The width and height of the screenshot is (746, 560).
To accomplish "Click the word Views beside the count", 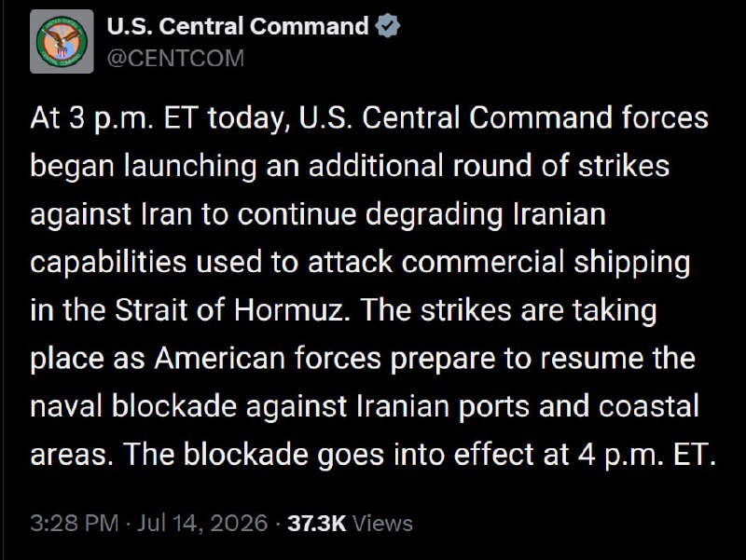I will (x=382, y=524).
